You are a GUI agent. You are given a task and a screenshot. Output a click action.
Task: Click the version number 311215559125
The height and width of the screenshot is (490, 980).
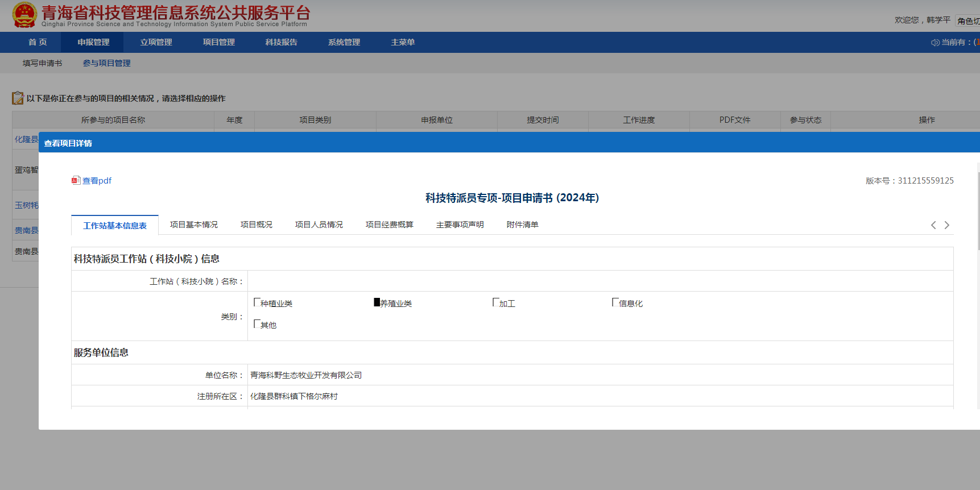[x=925, y=181]
